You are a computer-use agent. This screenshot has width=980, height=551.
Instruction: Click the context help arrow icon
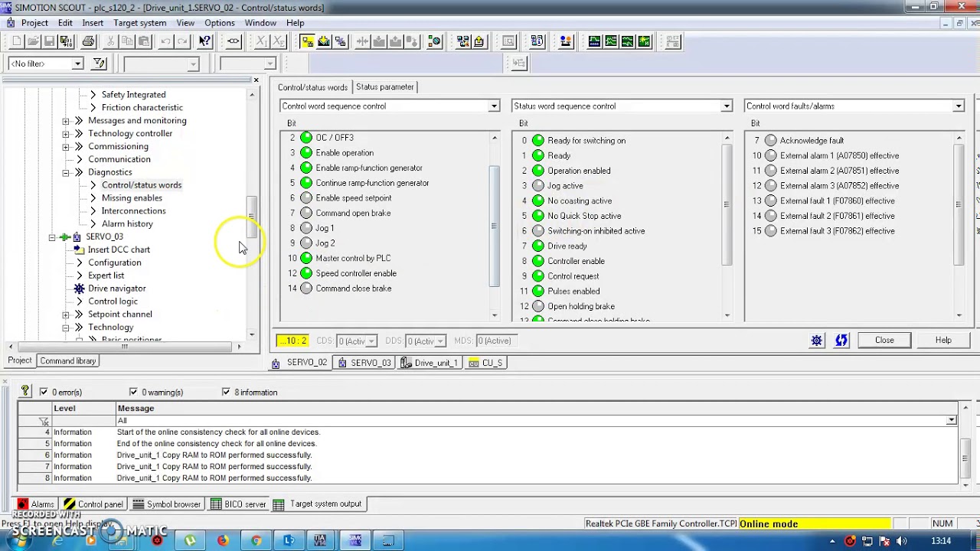(204, 41)
